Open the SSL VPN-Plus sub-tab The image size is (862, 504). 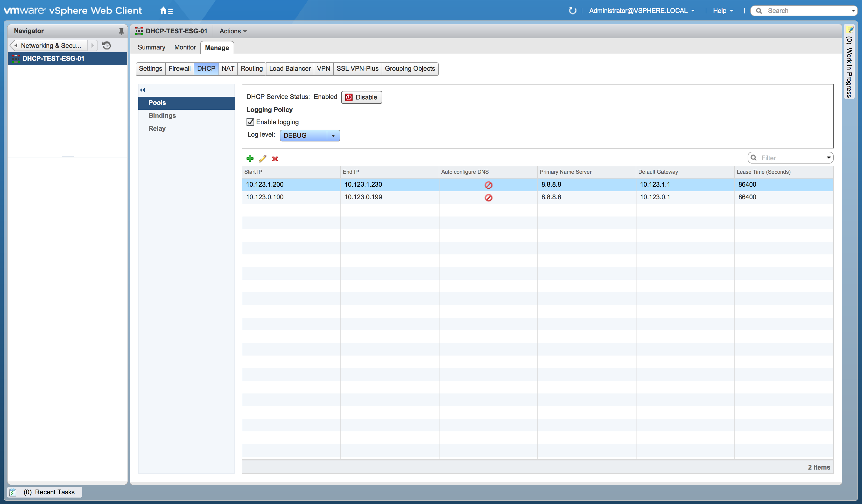pos(357,69)
